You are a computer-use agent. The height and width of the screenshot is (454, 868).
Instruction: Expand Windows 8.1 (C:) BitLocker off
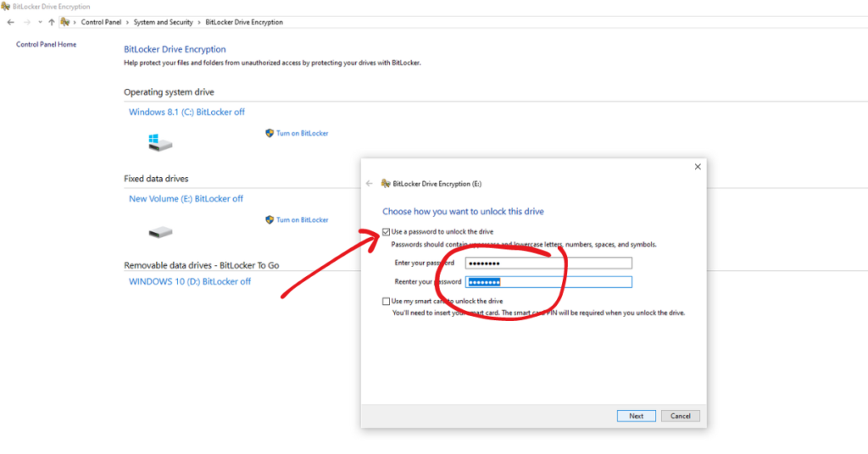[x=186, y=112]
